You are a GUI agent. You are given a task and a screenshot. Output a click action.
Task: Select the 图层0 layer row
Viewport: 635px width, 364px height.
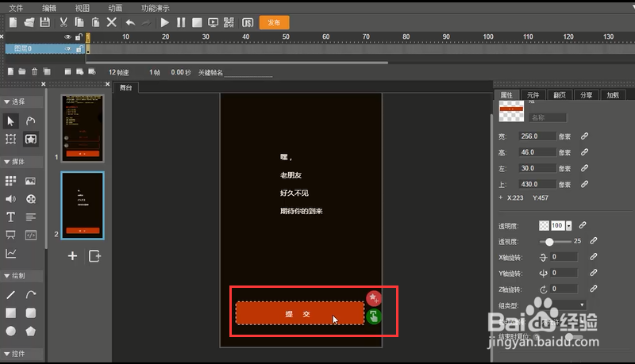(x=45, y=49)
